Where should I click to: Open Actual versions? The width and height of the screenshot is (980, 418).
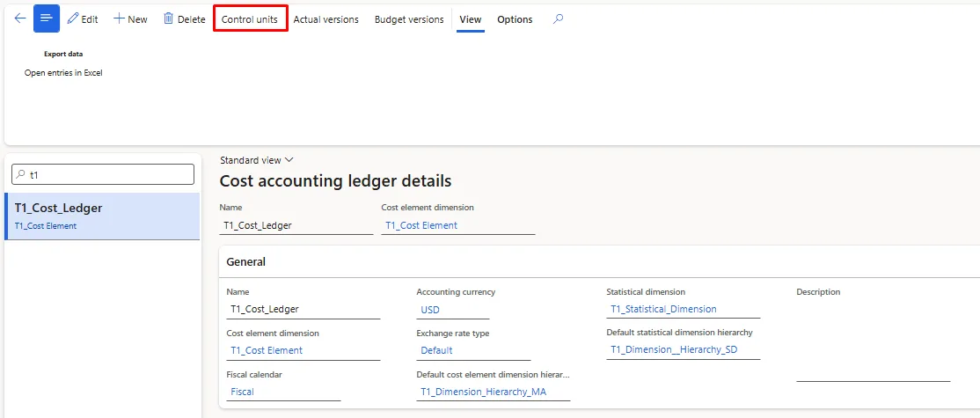click(x=326, y=19)
